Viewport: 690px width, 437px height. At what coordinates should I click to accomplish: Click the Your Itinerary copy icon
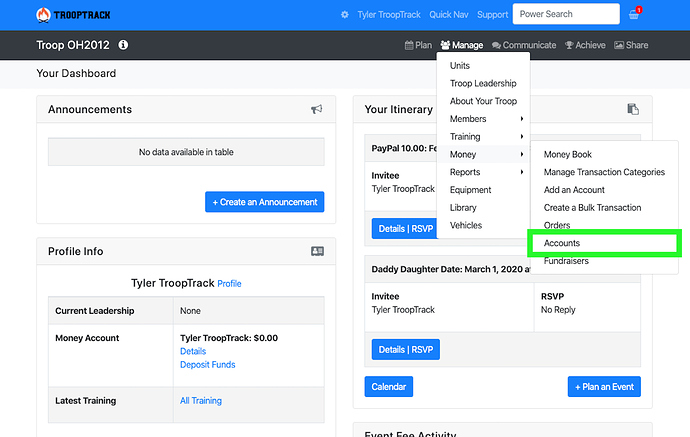tap(633, 109)
